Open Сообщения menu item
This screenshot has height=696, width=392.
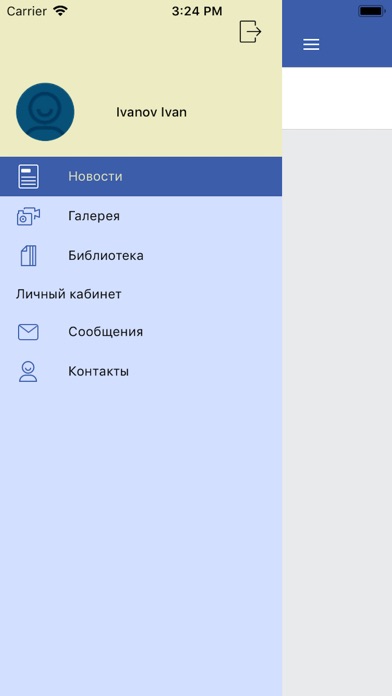(x=141, y=332)
